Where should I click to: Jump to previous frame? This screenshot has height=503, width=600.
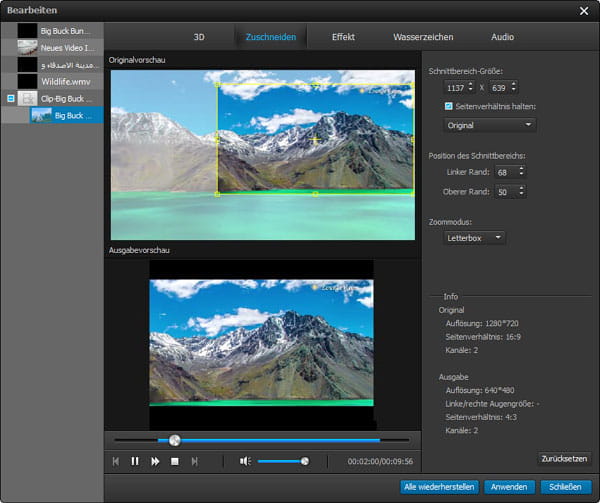(116, 461)
